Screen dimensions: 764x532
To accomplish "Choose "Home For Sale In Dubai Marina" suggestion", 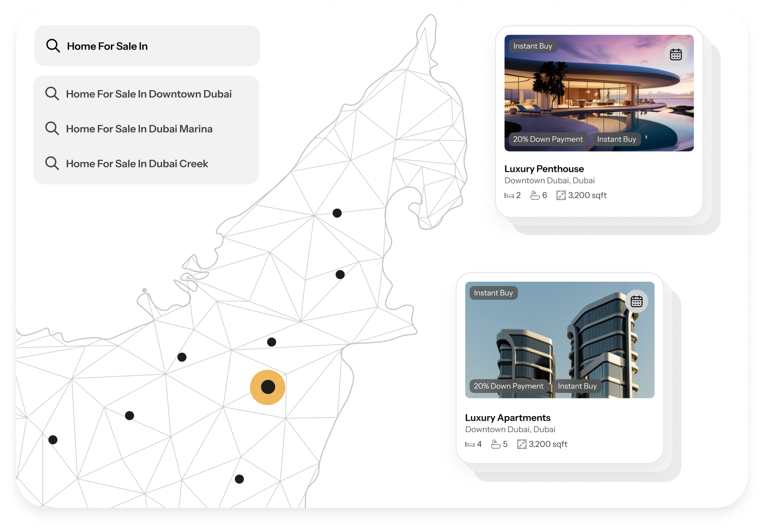I will (139, 129).
